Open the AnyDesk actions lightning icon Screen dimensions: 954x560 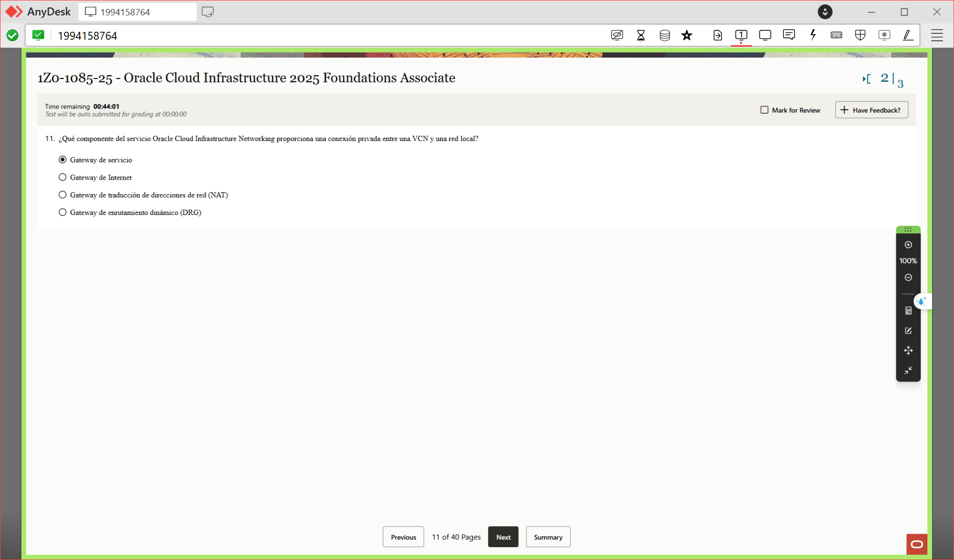pyautogui.click(x=813, y=35)
